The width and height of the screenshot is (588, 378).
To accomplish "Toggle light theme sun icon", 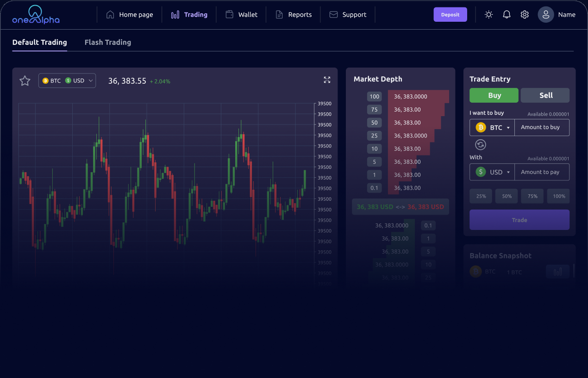I will pyautogui.click(x=488, y=14).
